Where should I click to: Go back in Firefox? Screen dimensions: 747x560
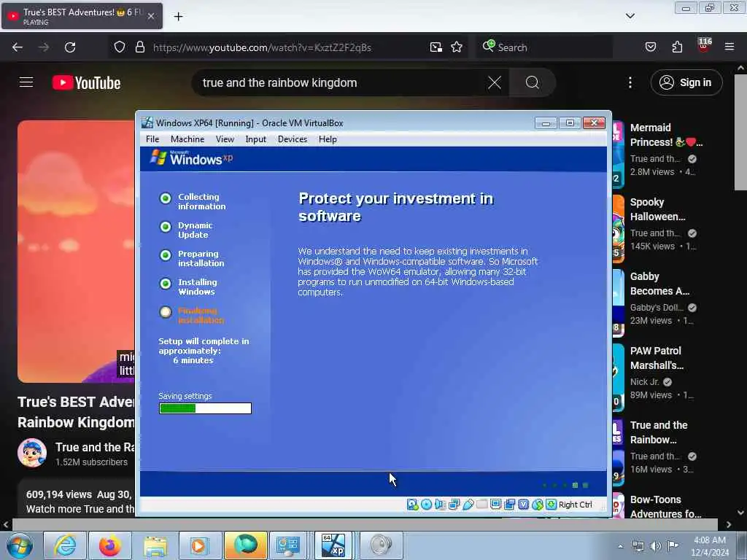coord(18,47)
